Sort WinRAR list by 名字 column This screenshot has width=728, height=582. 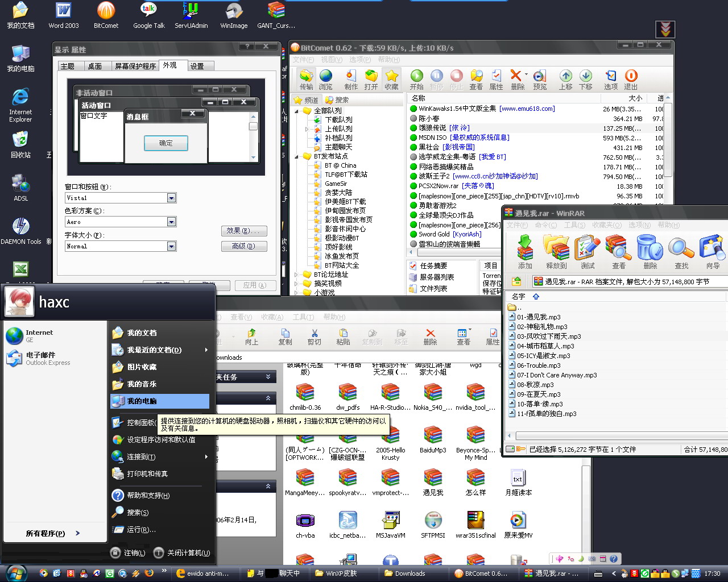[518, 296]
